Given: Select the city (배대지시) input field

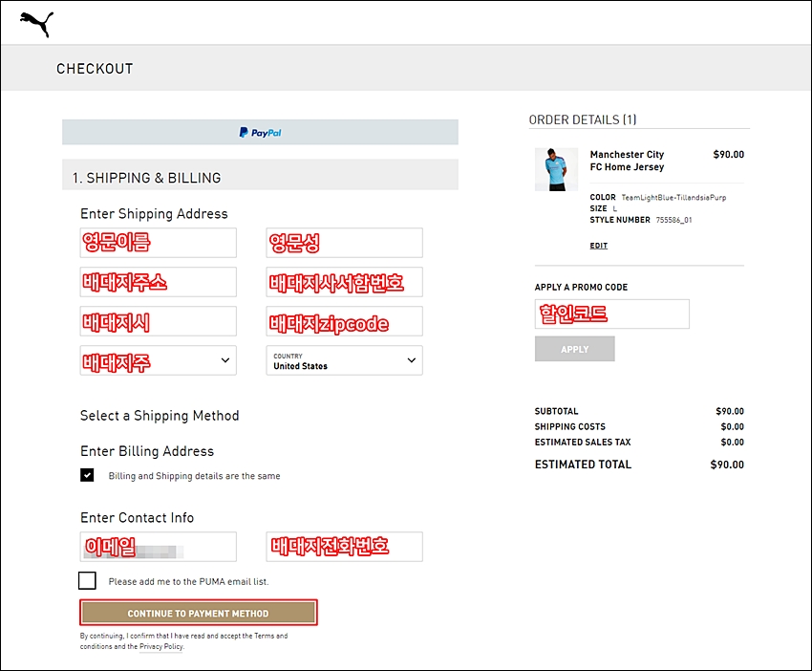Looking at the screenshot, I should 158,321.
